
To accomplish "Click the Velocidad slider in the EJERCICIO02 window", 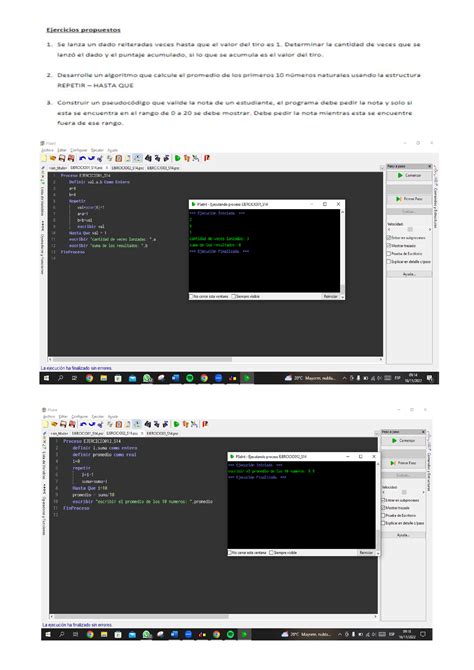I will pyautogui.click(x=403, y=492).
